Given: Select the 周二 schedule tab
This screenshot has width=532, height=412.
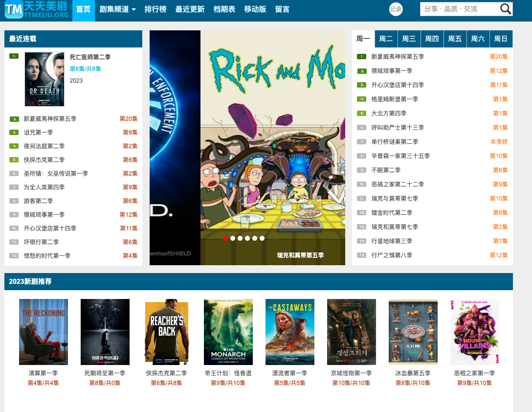Looking at the screenshot, I should pyautogui.click(x=386, y=39).
